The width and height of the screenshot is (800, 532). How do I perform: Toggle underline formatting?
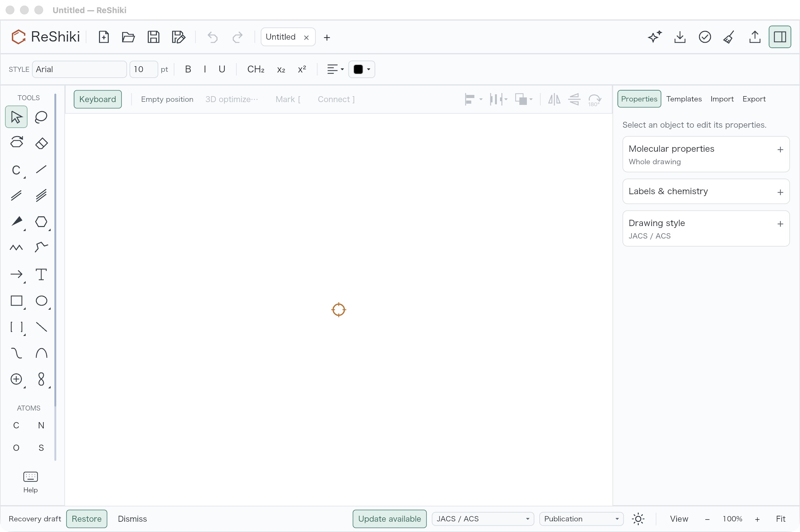(222, 69)
